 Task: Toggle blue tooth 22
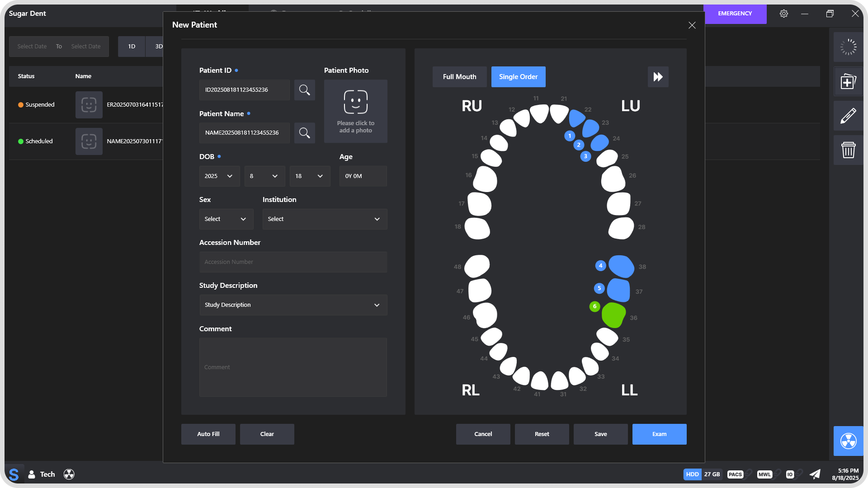576,118
